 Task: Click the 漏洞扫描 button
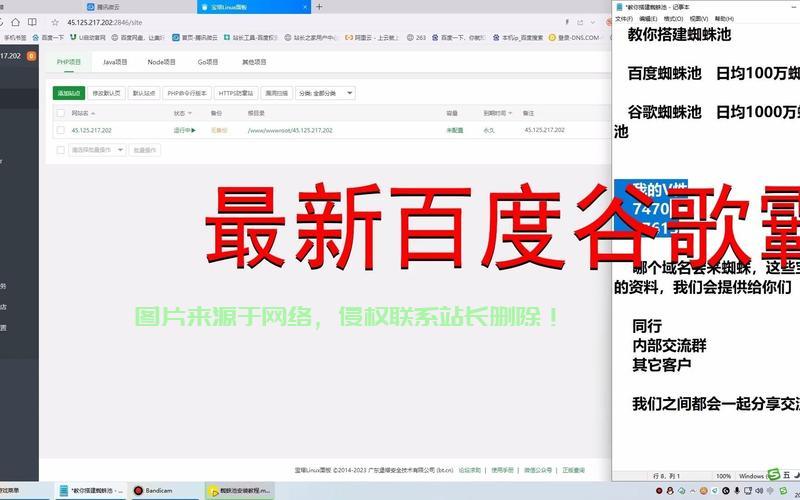coord(277,93)
